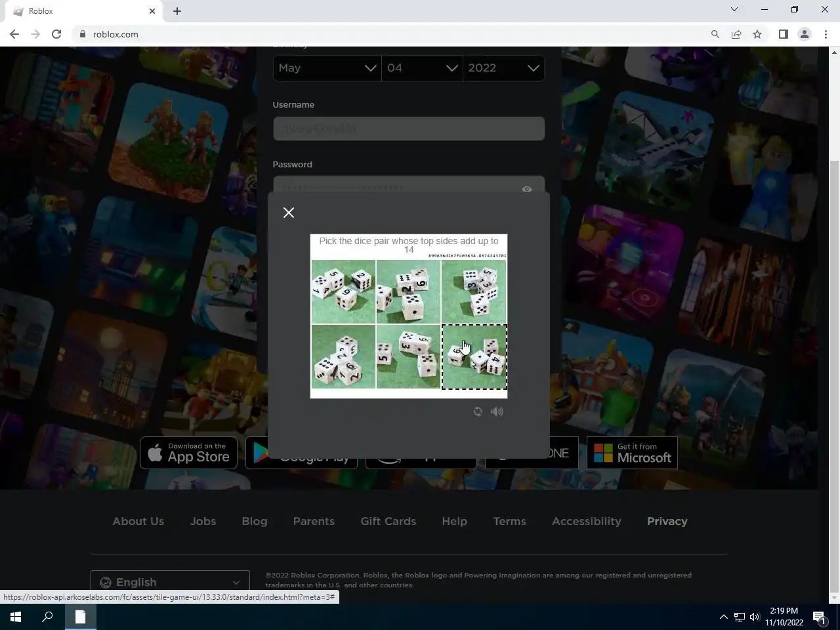Screen dimensions: 840x630
Task: Toggle the browser side panel
Action: (x=783, y=34)
